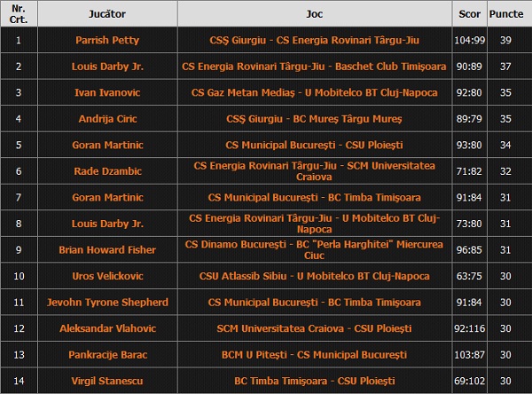Click the Scor column header
This screenshot has width=532, height=394.
click(470, 15)
